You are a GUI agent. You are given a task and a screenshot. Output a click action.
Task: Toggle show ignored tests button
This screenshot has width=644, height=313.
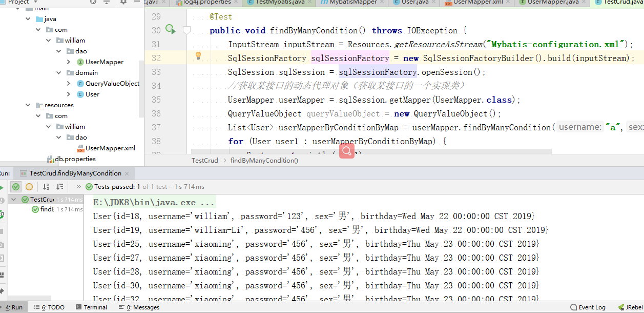[x=29, y=187]
